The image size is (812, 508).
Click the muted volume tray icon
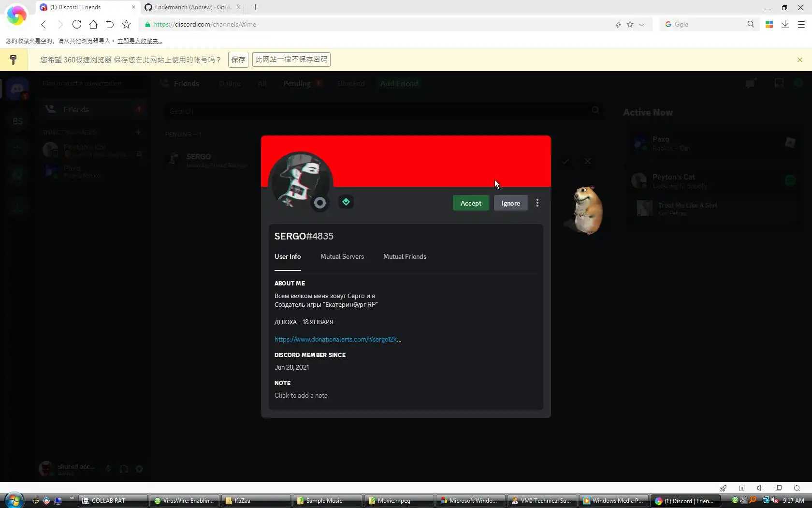(775, 500)
